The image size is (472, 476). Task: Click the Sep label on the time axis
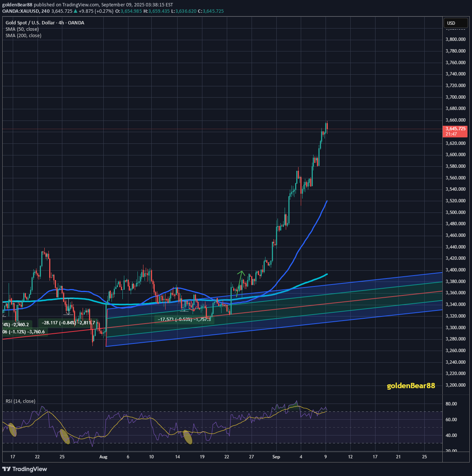[276, 457]
